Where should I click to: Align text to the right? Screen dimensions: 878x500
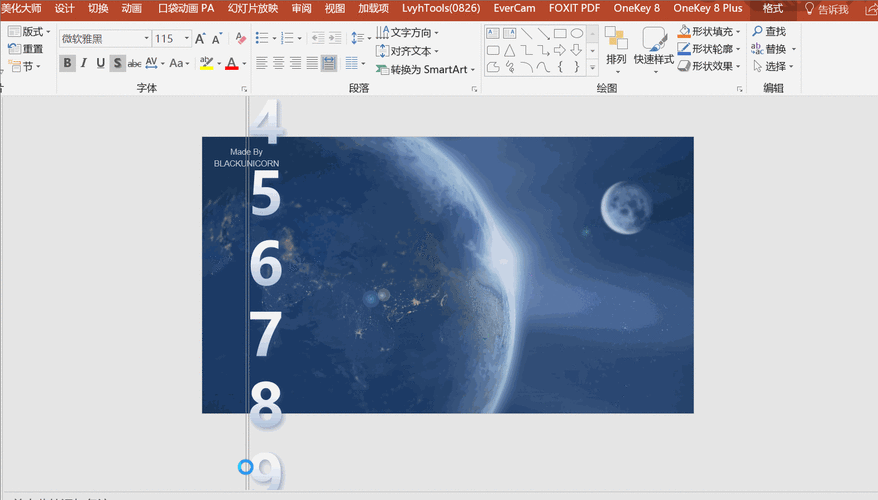tap(295, 63)
